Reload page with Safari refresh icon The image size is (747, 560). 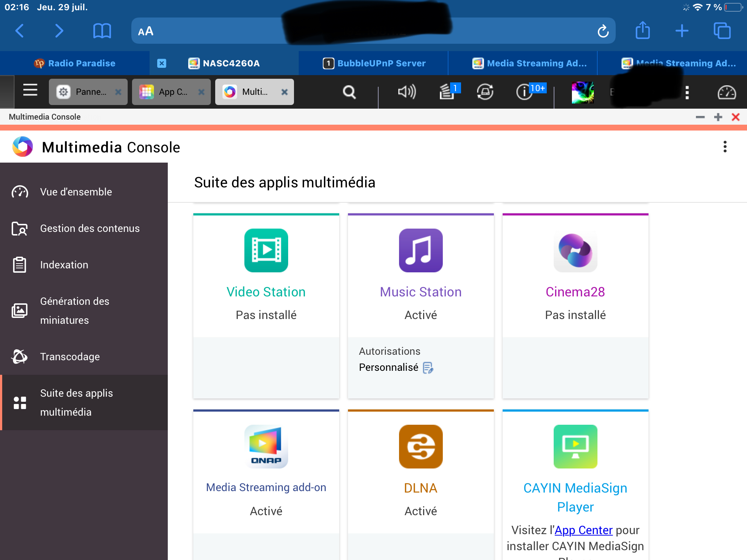coord(603,31)
